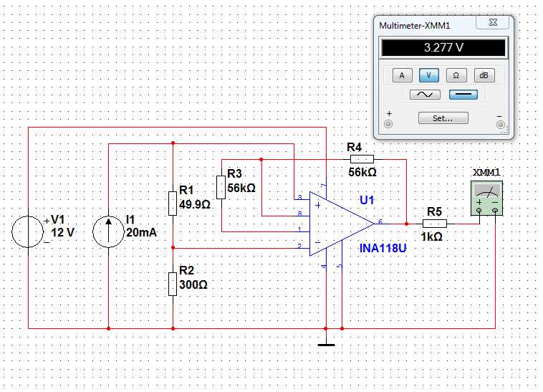Select ammeter mode A in multimeter
This screenshot has height=392, width=543.
402,75
